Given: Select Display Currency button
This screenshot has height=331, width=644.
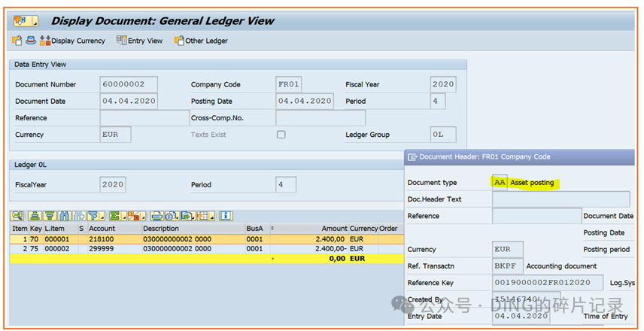Looking at the screenshot, I should 72,41.
